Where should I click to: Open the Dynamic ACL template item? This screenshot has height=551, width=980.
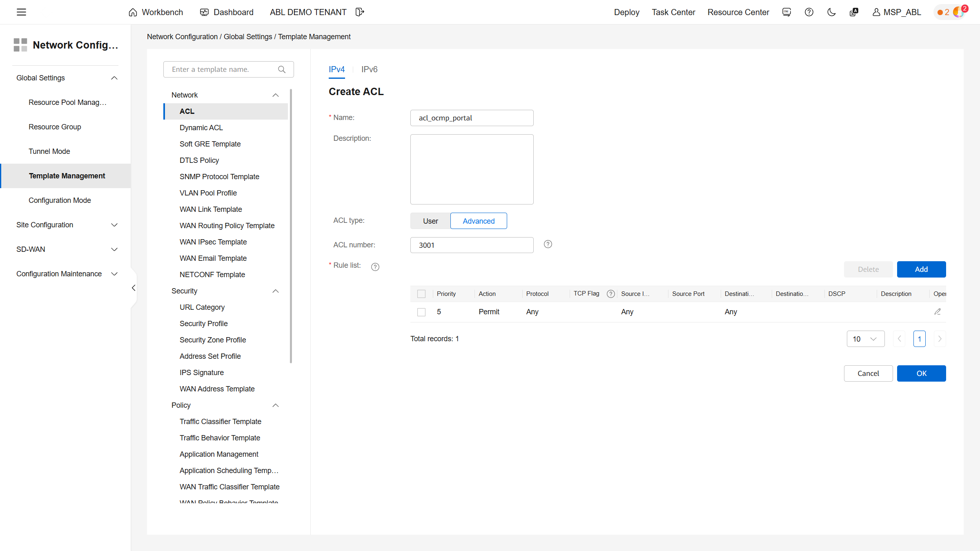pyautogui.click(x=201, y=128)
